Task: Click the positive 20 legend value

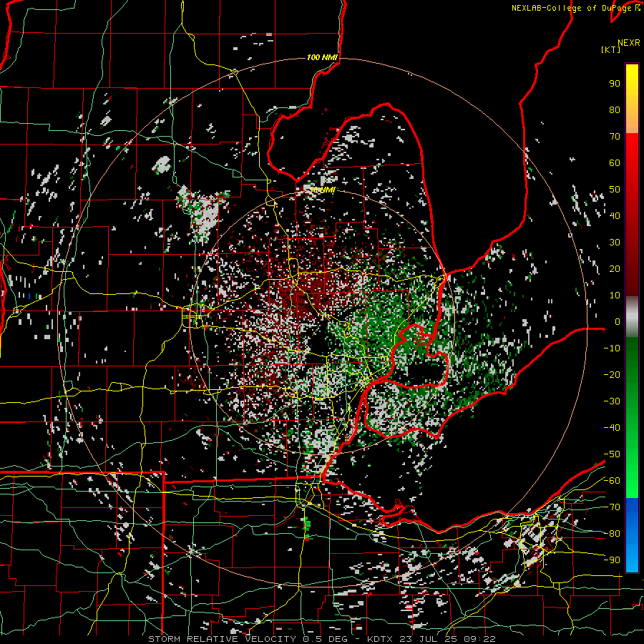Action: 615,269
